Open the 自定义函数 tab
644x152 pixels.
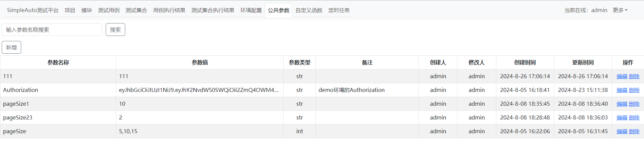point(309,10)
